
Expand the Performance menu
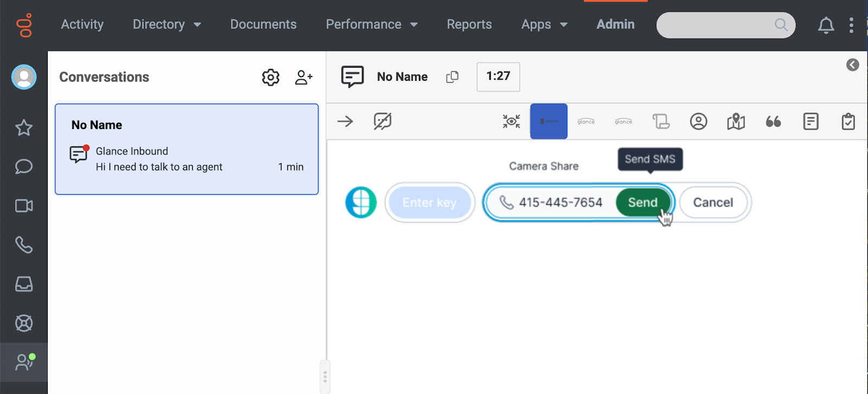(x=371, y=24)
